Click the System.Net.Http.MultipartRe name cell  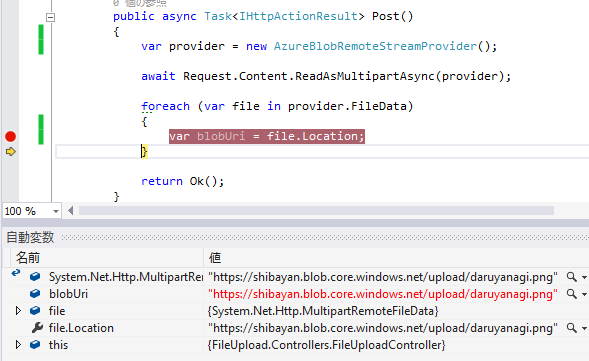(126, 277)
